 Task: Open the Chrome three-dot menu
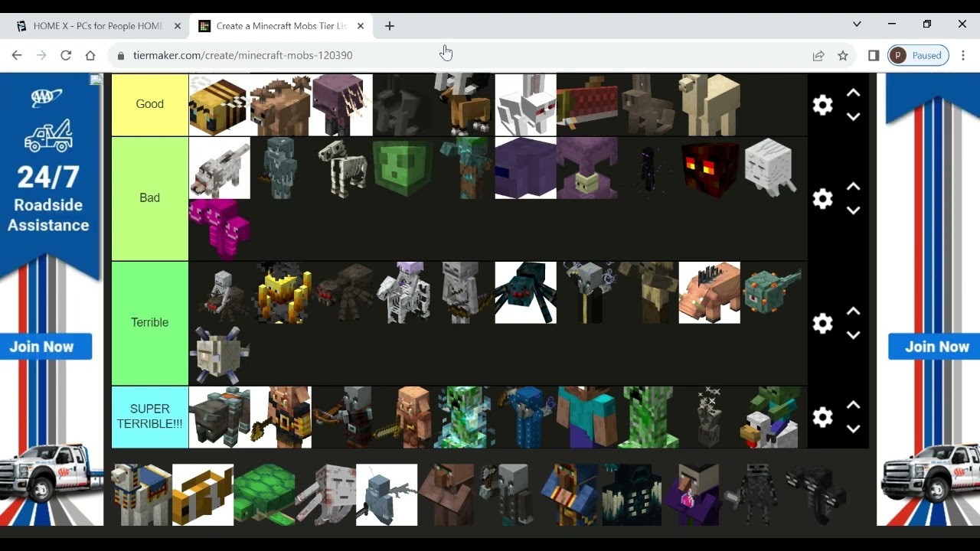coord(963,55)
